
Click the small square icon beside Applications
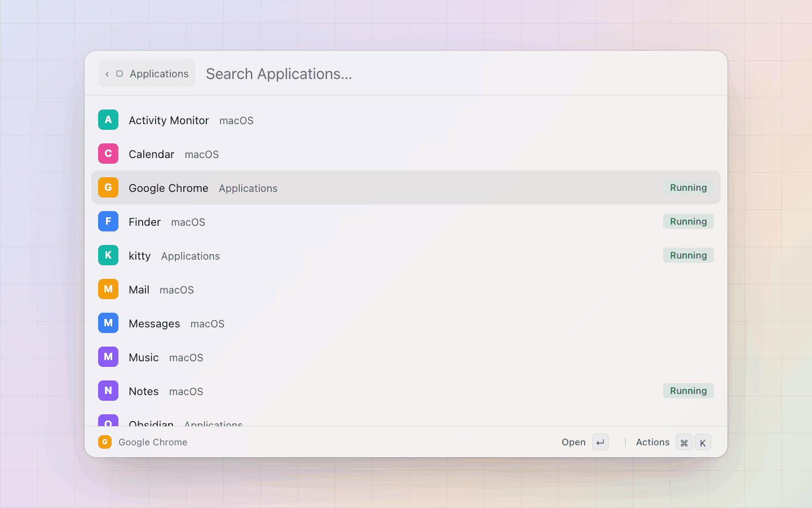[120, 74]
